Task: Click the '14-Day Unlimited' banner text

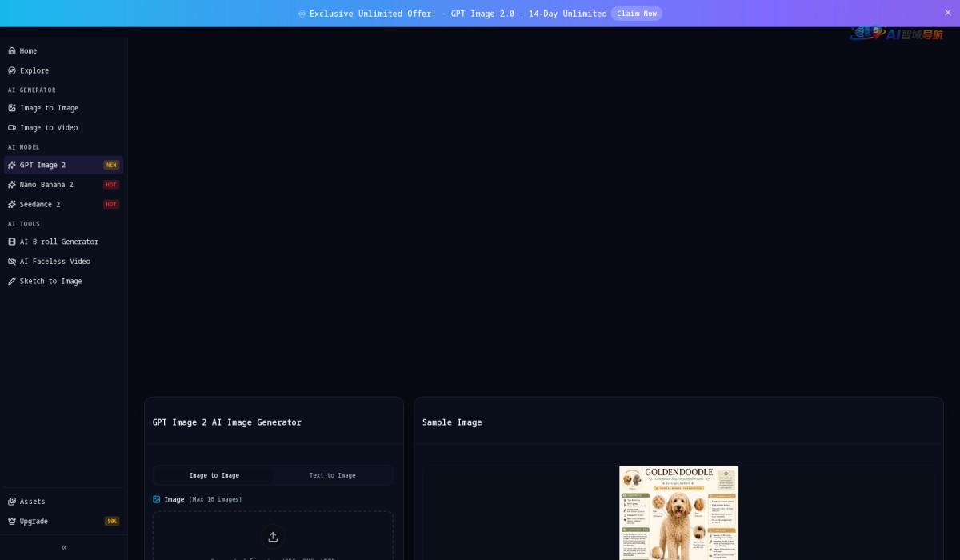Action: pos(568,14)
